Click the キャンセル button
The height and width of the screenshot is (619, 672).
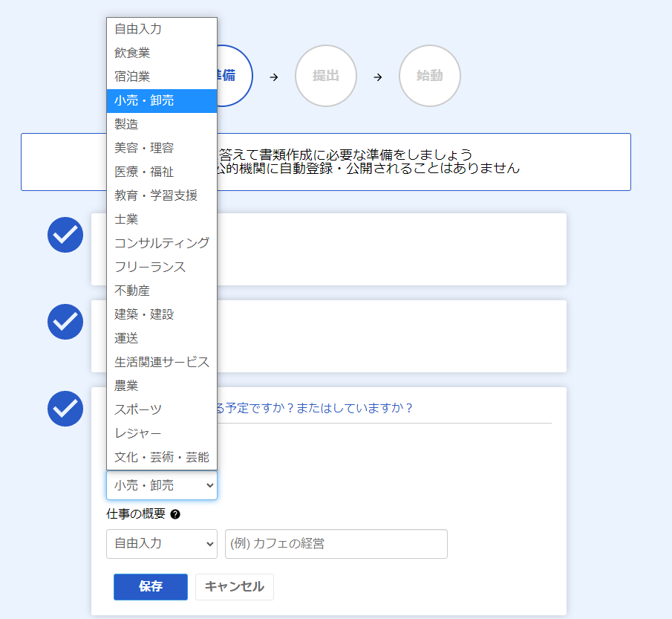point(234,586)
